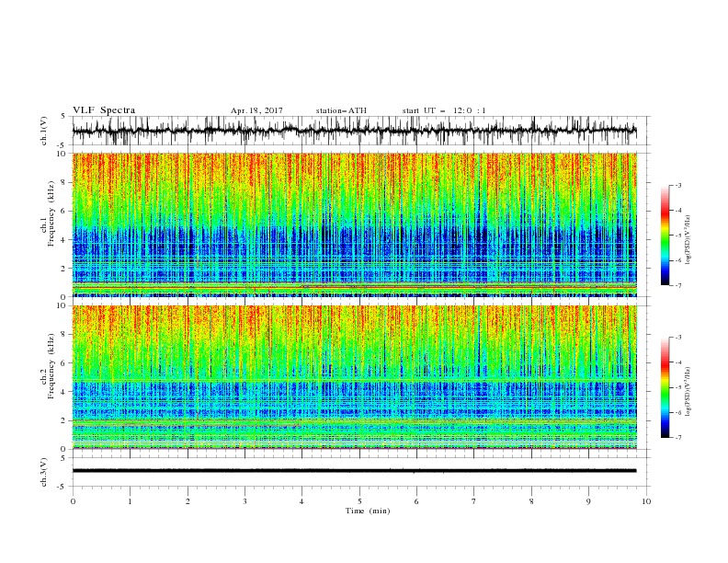
Task: Click the "2" kHz tick on ch.2 frequency axis
Action: tap(64, 420)
